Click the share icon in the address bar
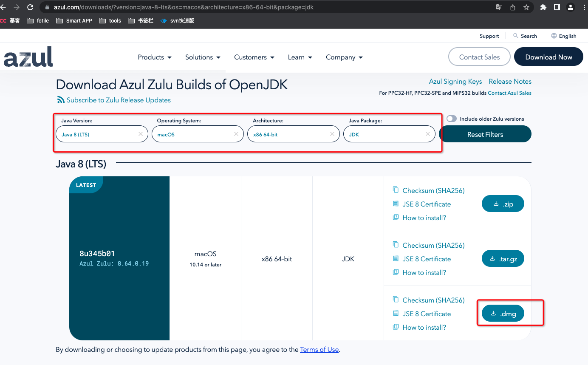 coord(513,7)
